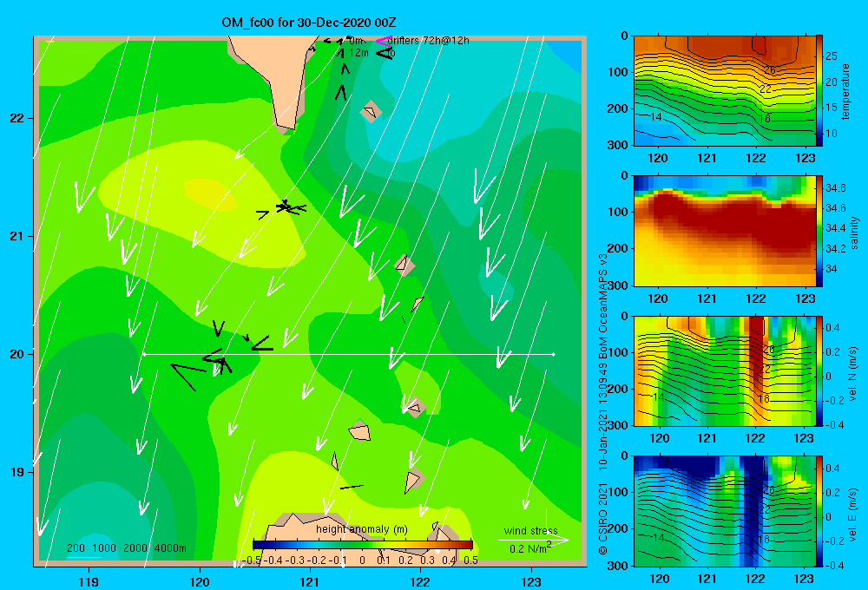Click latitude label '22' on the main map axis
This screenshot has height=590, width=868.
(x=17, y=119)
